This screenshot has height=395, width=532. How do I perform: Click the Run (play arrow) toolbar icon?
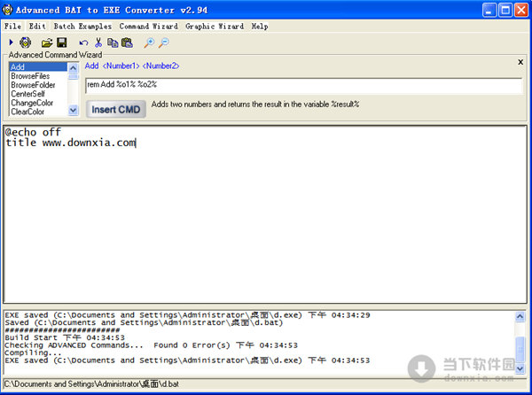pos(10,43)
